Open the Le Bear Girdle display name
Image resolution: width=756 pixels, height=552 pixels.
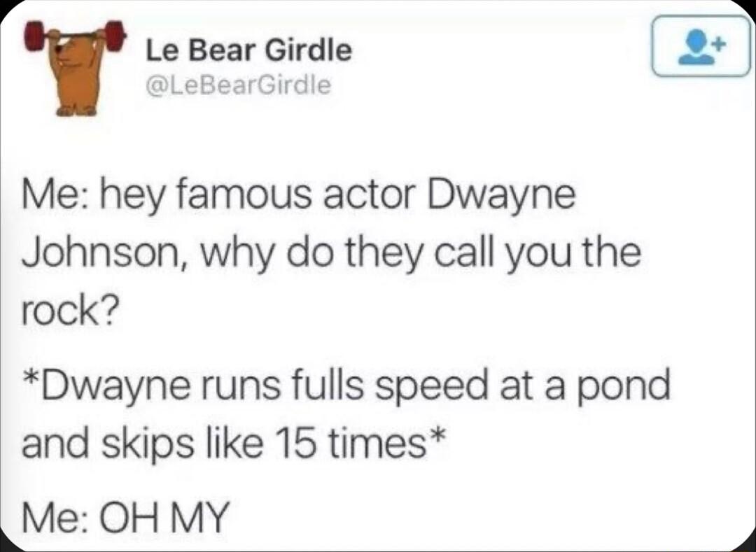(248, 50)
